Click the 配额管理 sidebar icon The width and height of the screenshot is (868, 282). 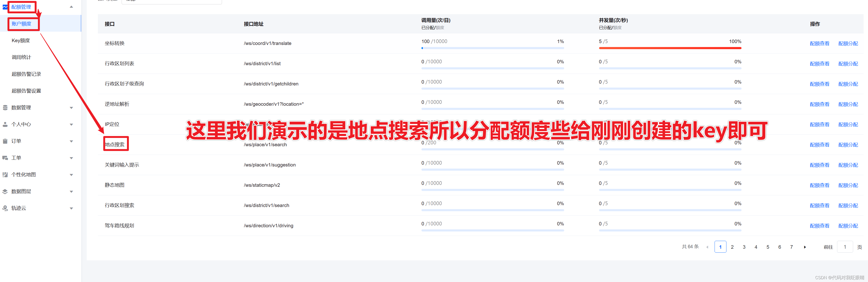pyautogui.click(x=5, y=7)
